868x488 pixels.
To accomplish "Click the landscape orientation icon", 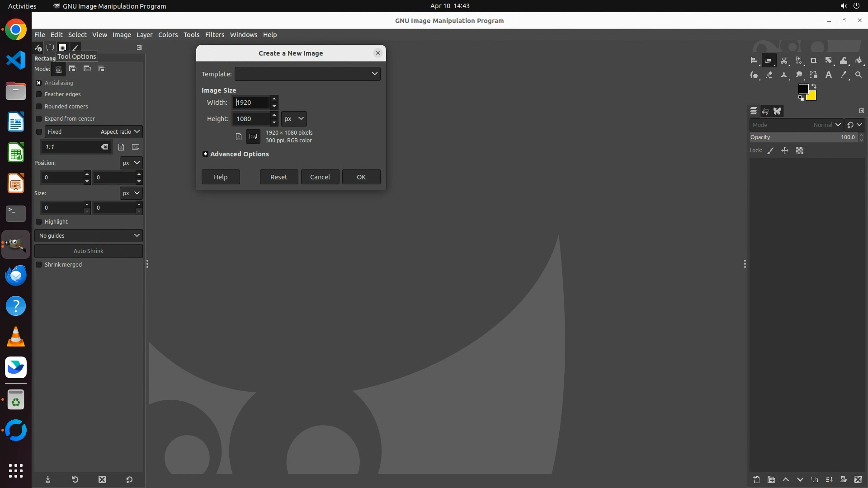I will click(253, 136).
